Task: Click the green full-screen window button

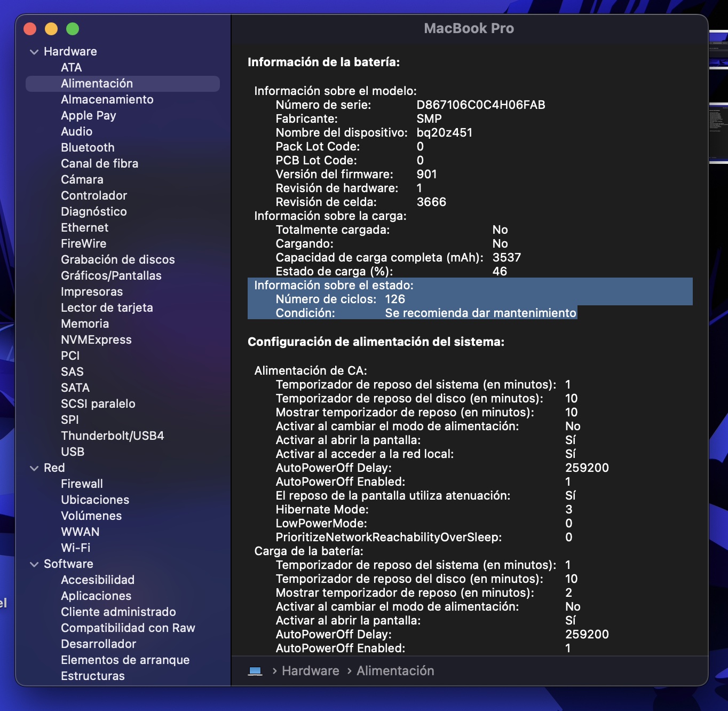Action: 73,29
